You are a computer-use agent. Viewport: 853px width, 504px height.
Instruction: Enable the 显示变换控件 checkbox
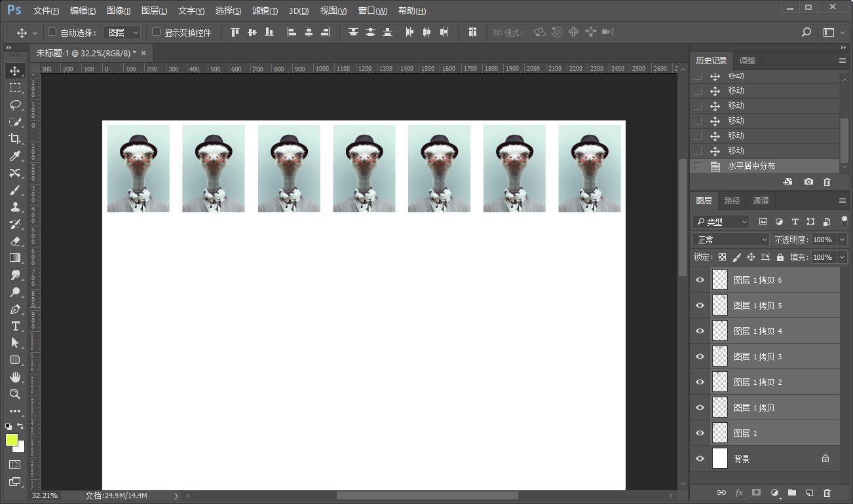[x=156, y=31]
